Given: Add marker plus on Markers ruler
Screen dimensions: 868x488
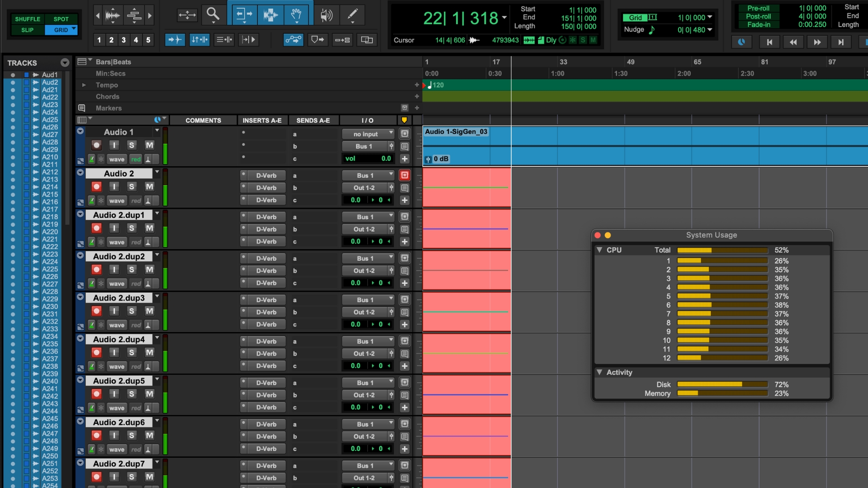Looking at the screenshot, I should click(417, 108).
